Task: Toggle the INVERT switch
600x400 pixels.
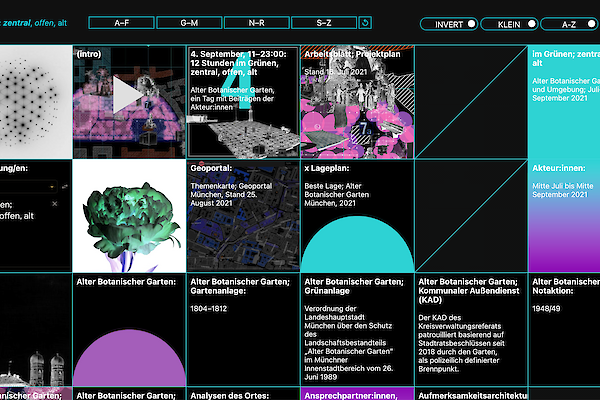Action: (447, 23)
